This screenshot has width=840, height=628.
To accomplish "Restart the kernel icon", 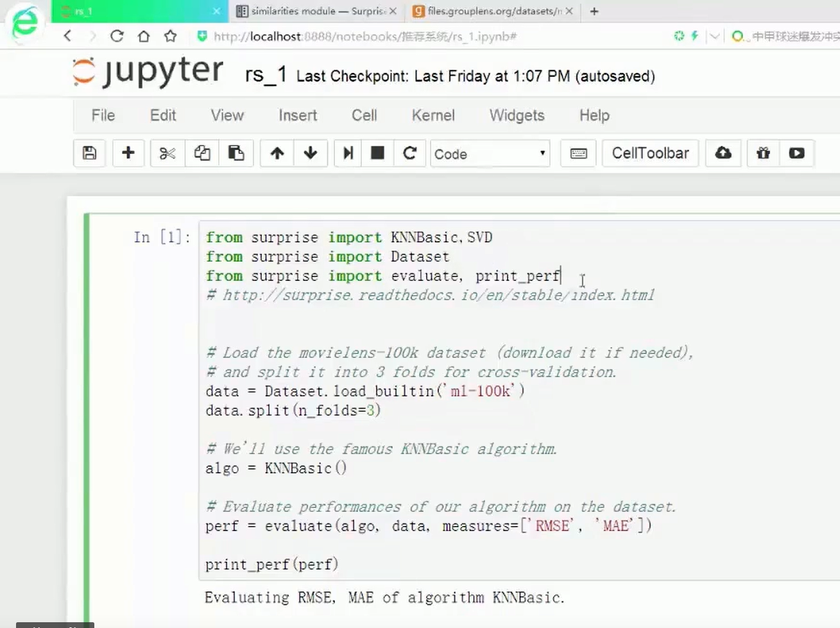I will (x=410, y=153).
